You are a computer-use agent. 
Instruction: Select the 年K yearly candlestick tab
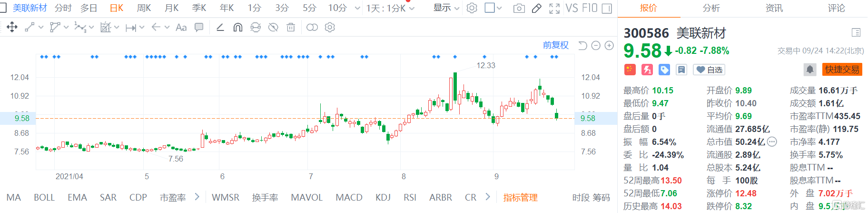click(227, 8)
